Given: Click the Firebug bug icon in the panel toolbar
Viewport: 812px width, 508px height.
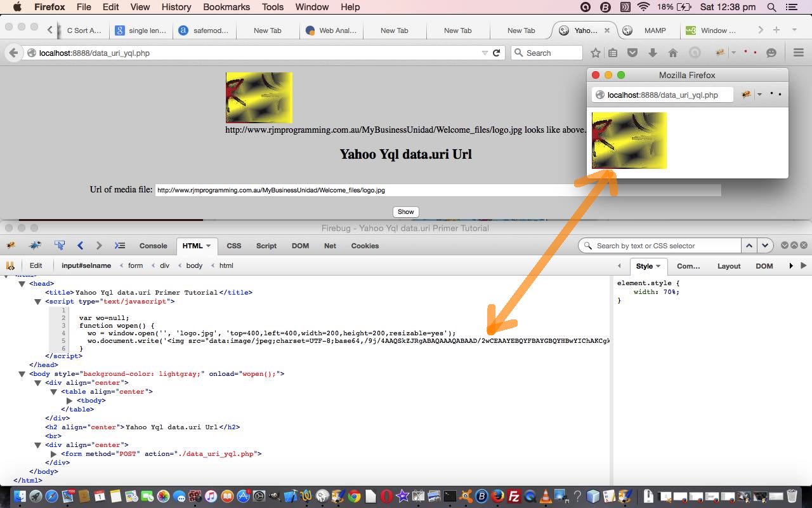Looking at the screenshot, I should click(10, 246).
